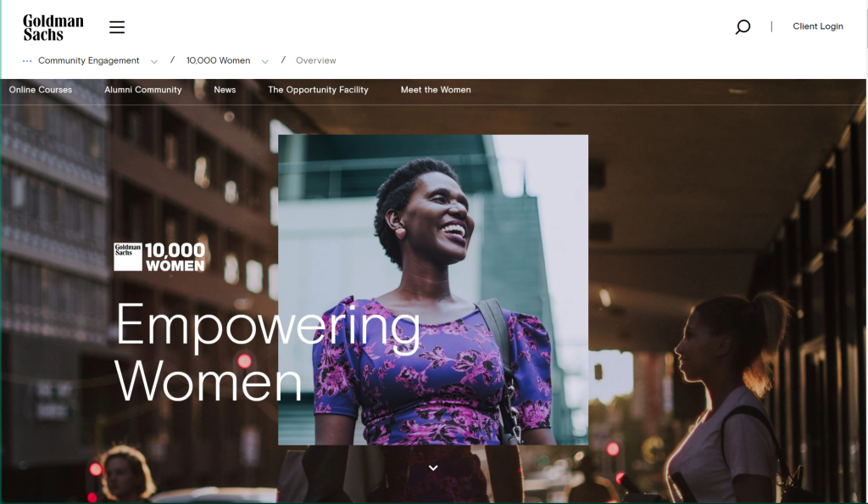Open the Client Login link

coord(818,26)
